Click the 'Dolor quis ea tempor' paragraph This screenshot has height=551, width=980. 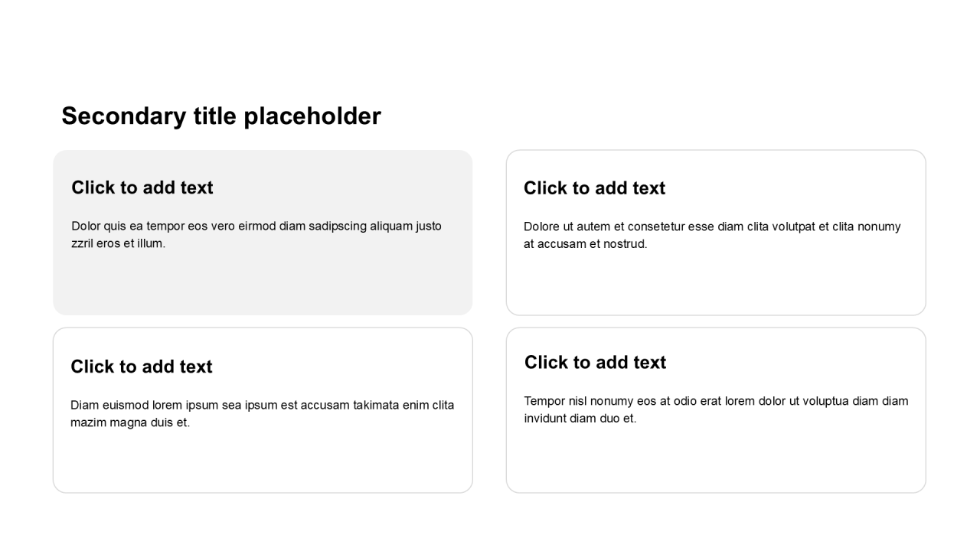256,234
